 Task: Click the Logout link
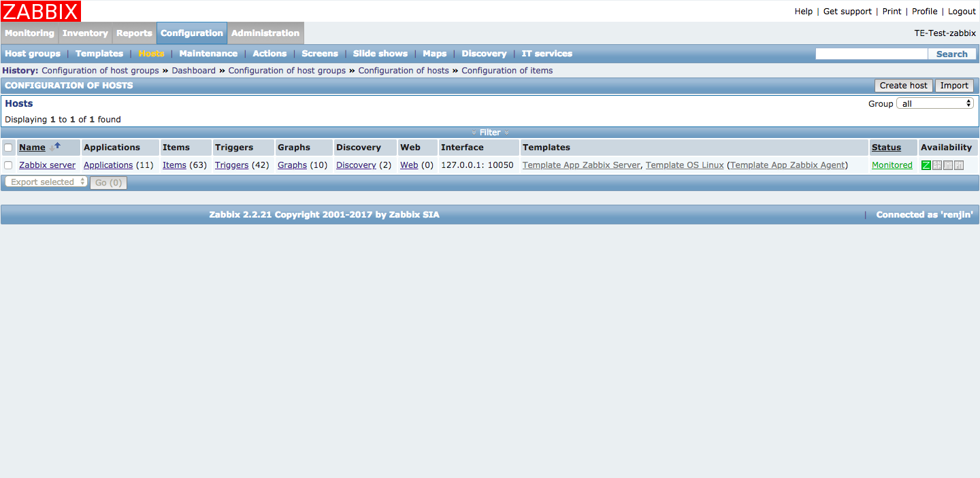click(x=962, y=12)
